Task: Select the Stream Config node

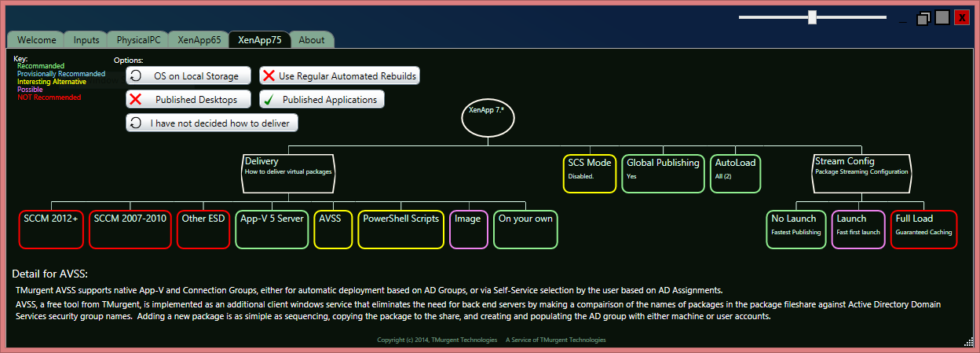Action: 861,173
